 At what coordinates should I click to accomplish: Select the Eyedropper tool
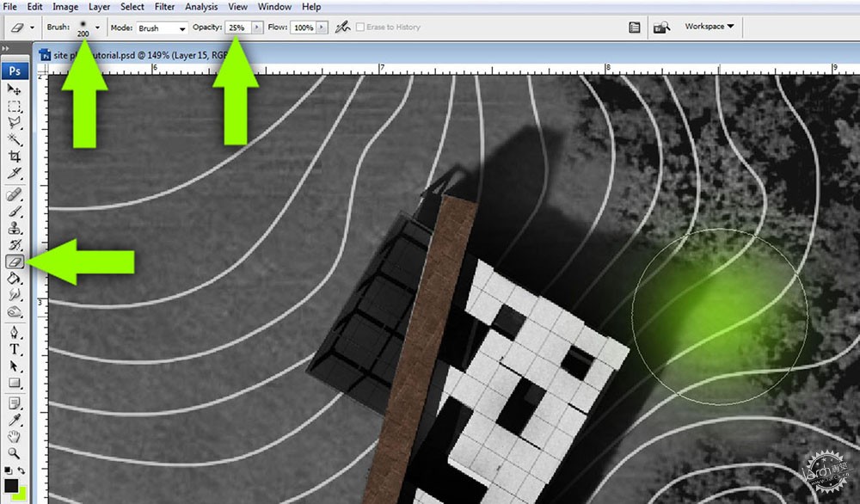click(x=15, y=420)
